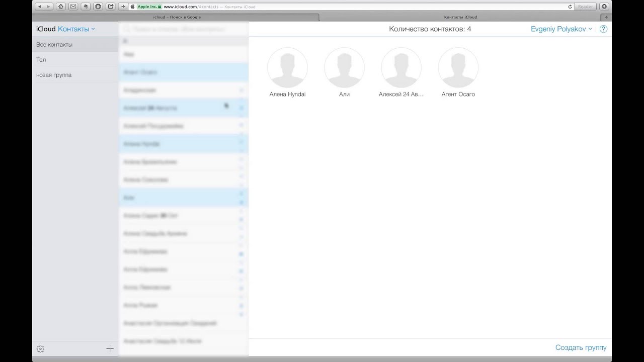Open the Evgeniy Polyakov account menu

click(x=561, y=29)
